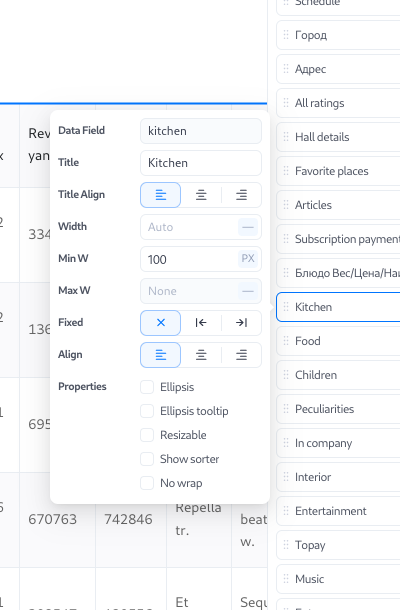Click the Title input field
The height and width of the screenshot is (610, 400).
tap(201, 163)
